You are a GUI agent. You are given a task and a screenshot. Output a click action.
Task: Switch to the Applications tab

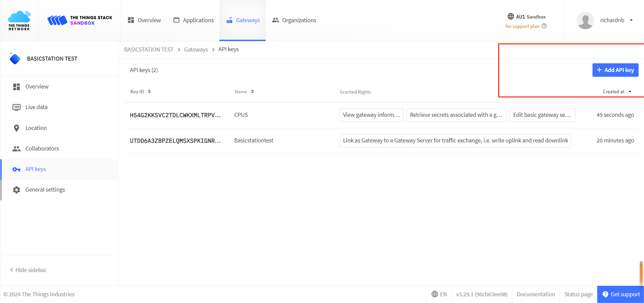[194, 20]
